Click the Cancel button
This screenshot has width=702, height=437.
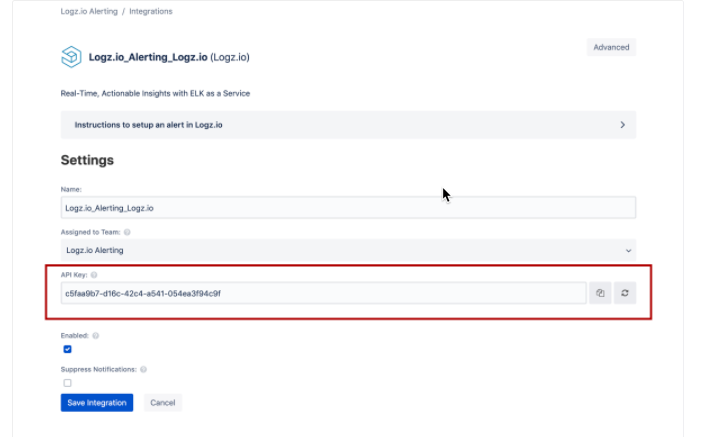tap(163, 403)
